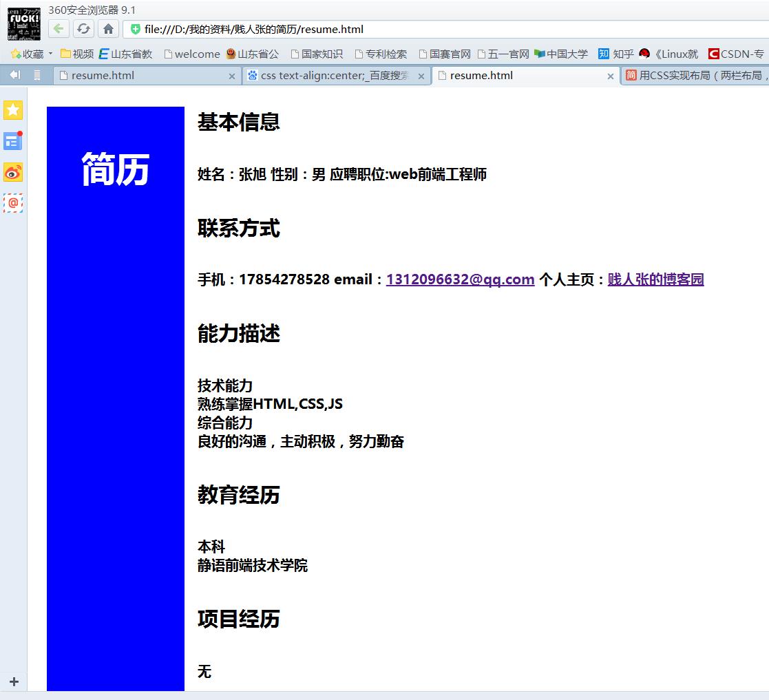Click the 能力描述 heading
Image resolution: width=769 pixels, height=700 pixels.
click(239, 334)
